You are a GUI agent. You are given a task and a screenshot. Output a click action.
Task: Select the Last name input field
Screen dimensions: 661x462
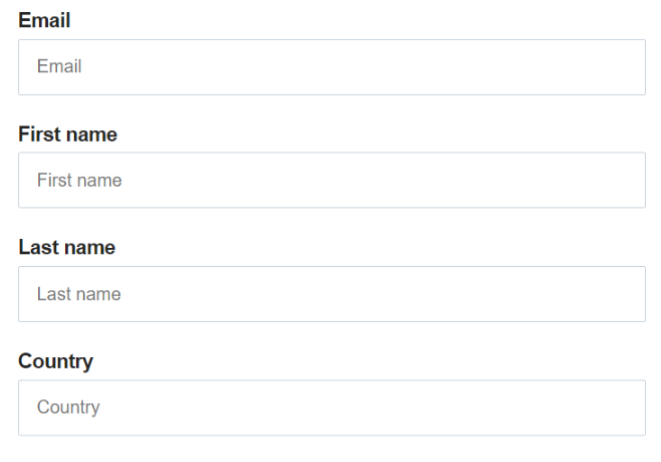click(332, 294)
